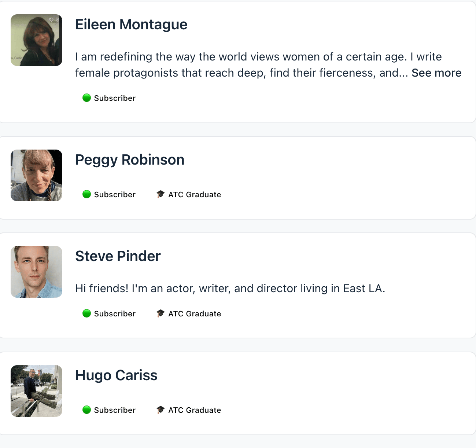Click the Hugo Cariss name heading
Viewport: 476px width, 448px height.
pos(116,375)
